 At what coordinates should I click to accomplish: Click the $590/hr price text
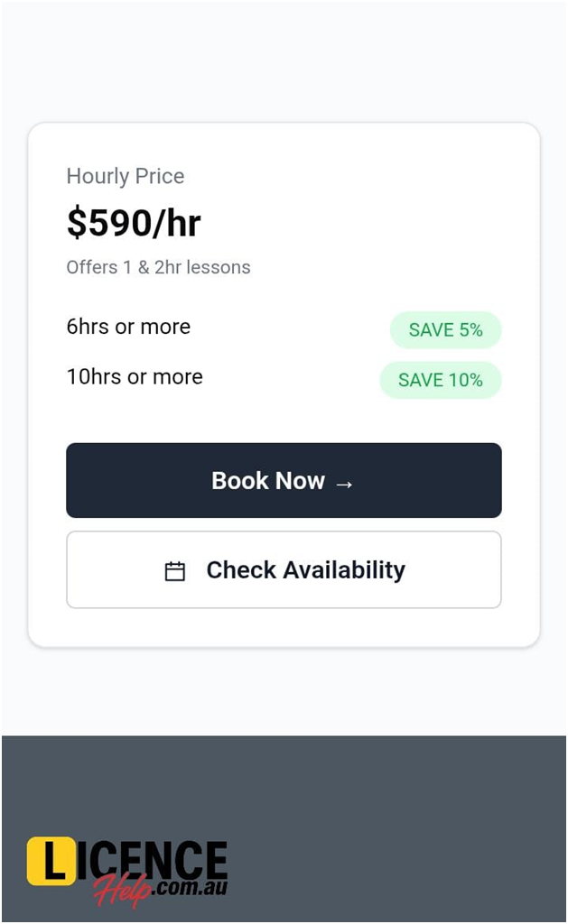coord(134,224)
